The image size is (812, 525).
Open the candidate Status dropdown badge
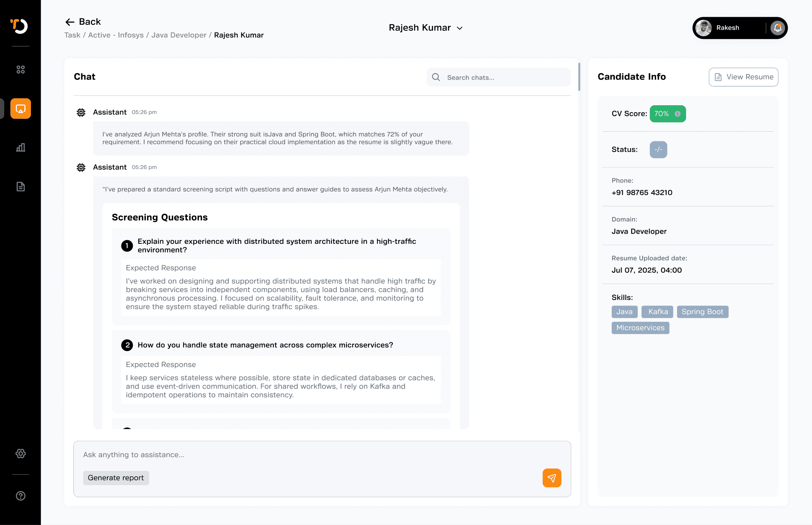point(658,150)
